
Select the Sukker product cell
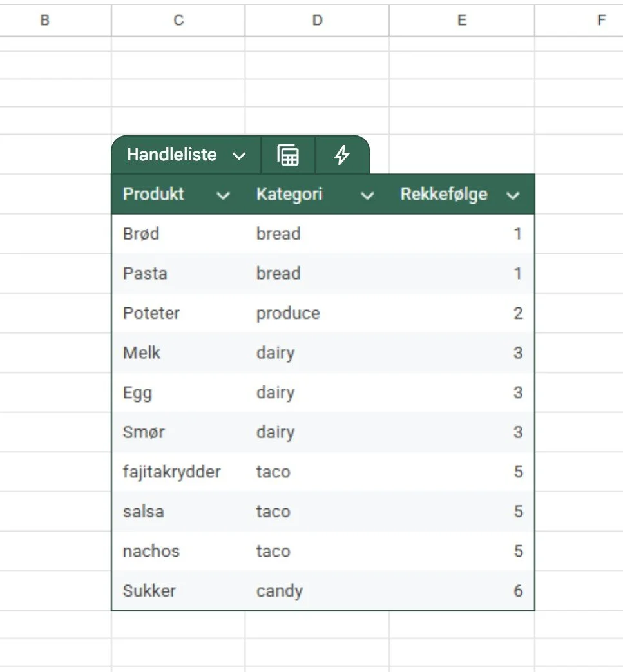tap(178, 591)
